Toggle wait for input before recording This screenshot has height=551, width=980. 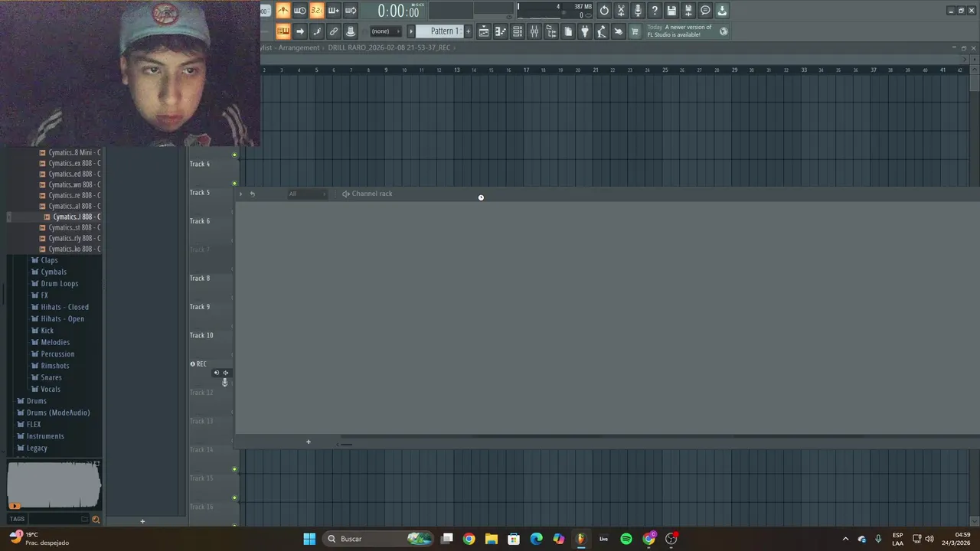(x=300, y=11)
